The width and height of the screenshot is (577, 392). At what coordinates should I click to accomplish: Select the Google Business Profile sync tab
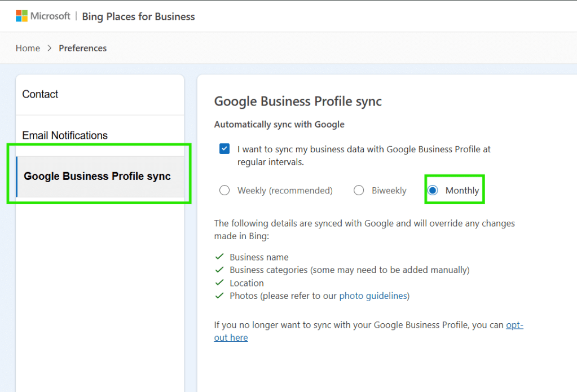pos(97,176)
